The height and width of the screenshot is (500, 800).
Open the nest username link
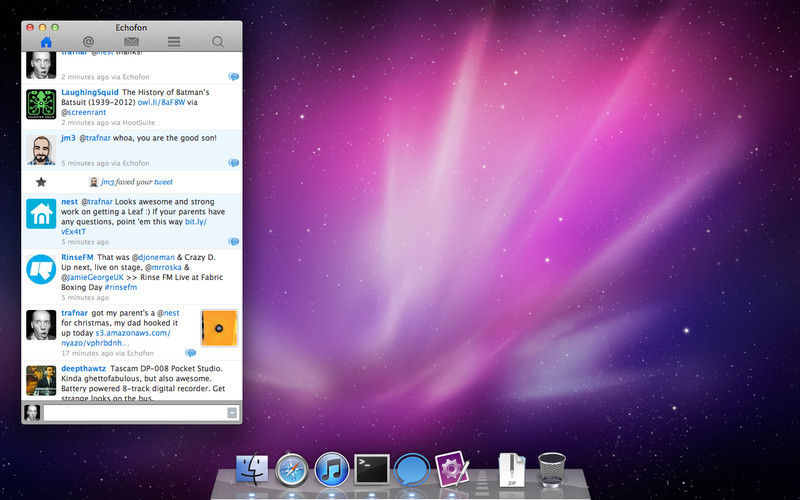pyautogui.click(x=69, y=202)
